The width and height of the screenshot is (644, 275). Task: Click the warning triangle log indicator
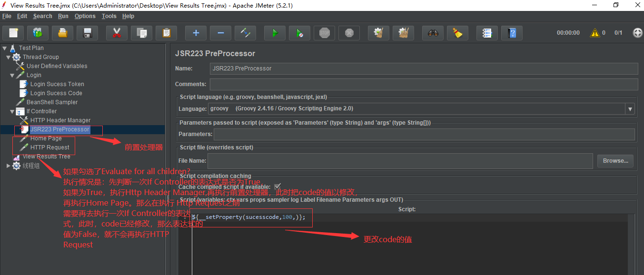pyautogui.click(x=595, y=33)
